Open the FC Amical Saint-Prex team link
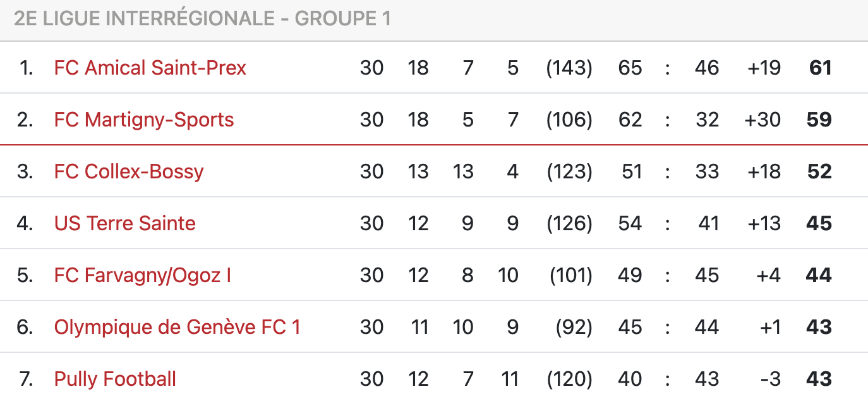The width and height of the screenshot is (868, 401). [150, 68]
